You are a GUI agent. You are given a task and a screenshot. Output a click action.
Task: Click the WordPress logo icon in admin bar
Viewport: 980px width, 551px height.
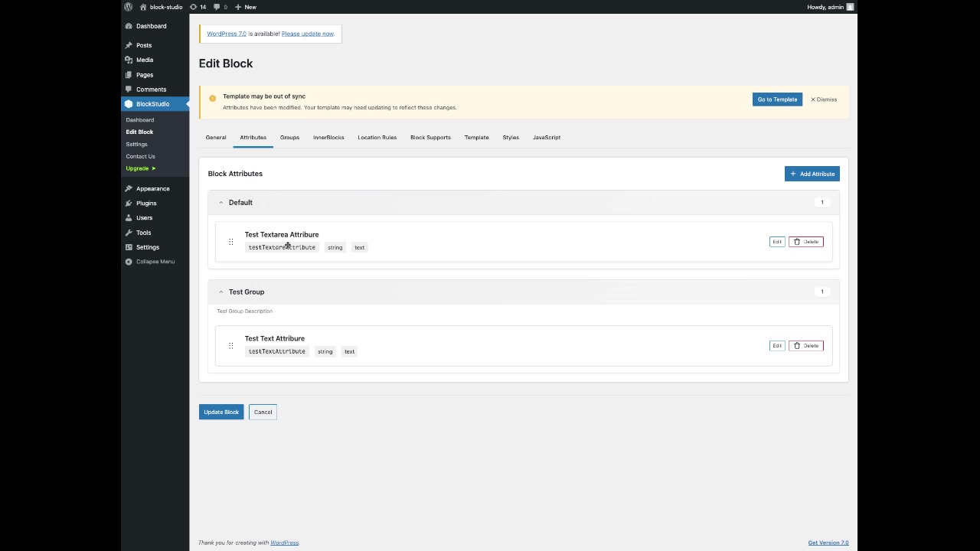(x=128, y=7)
